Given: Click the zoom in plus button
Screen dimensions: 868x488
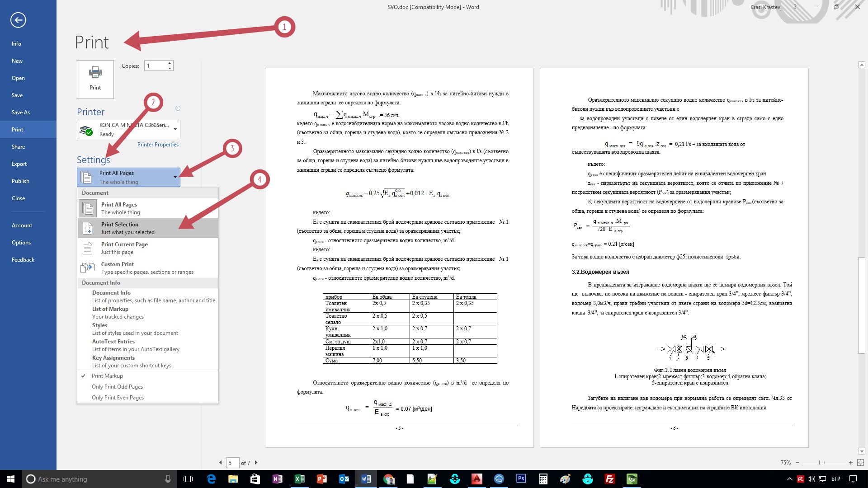Looking at the screenshot, I should pos(851,462).
